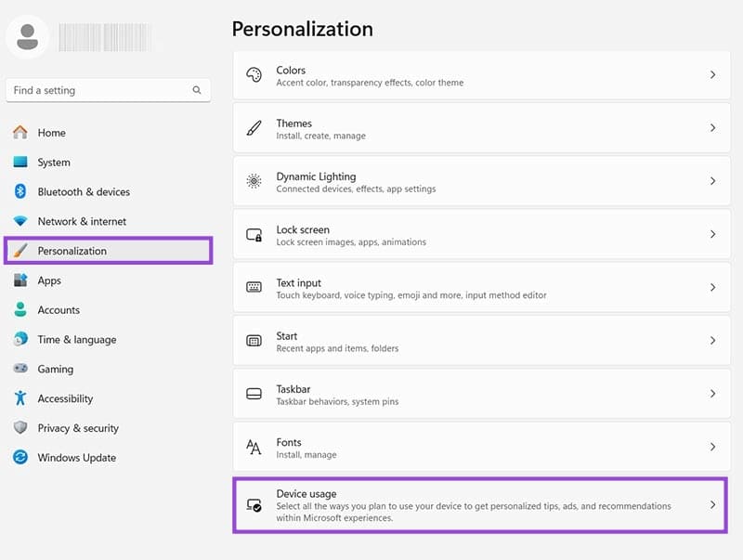The image size is (743, 560).
Task: Click the Apps label in sidebar
Action: pyautogui.click(x=49, y=280)
